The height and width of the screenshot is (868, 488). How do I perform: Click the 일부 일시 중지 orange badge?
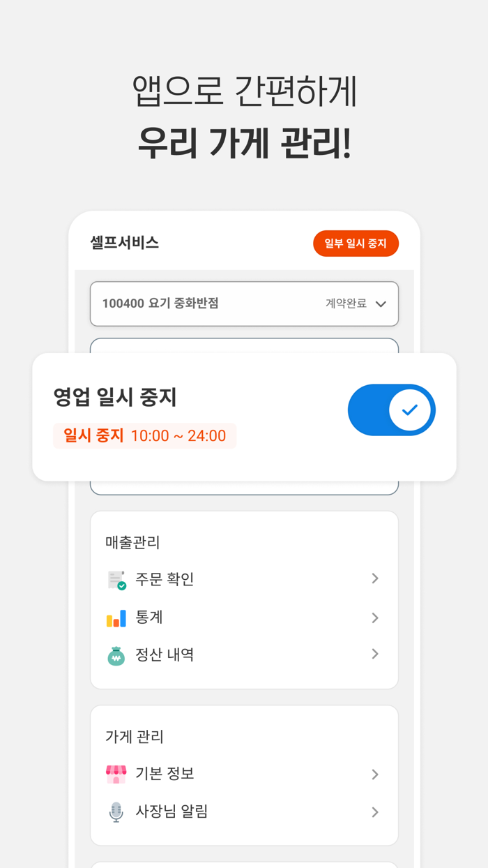click(x=356, y=244)
